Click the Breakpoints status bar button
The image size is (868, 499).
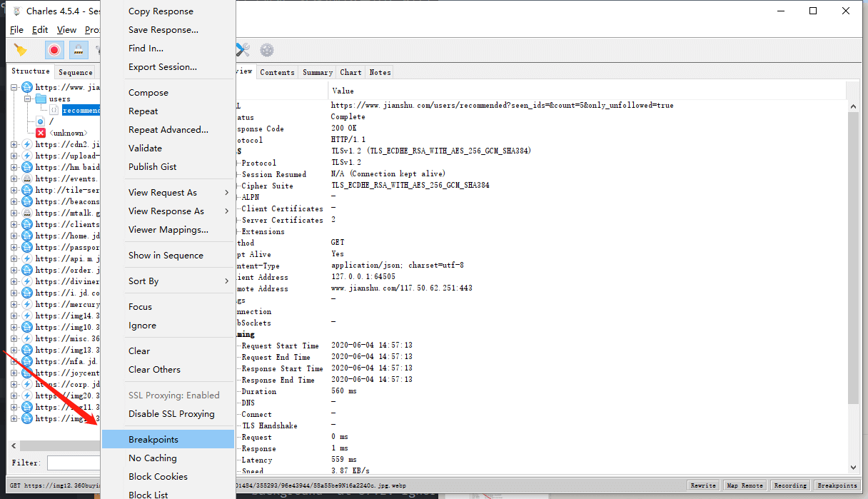tap(837, 485)
